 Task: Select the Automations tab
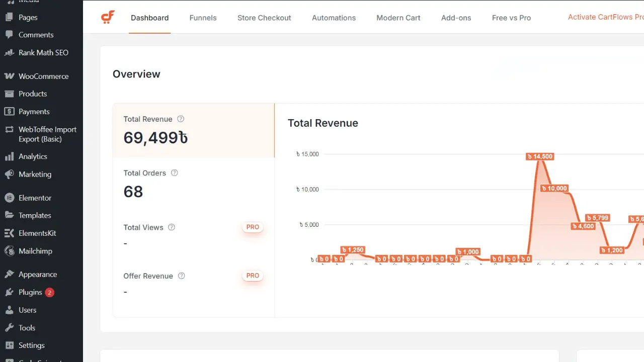334,18
